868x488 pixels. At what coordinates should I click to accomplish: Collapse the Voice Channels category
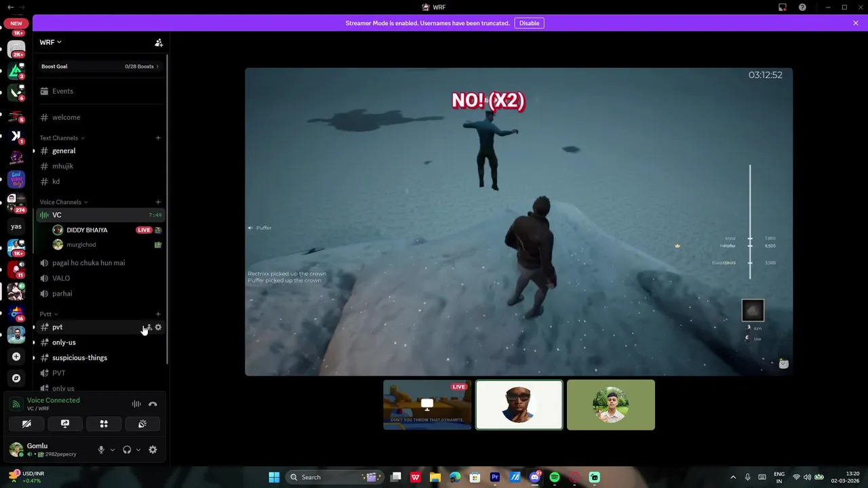63,202
